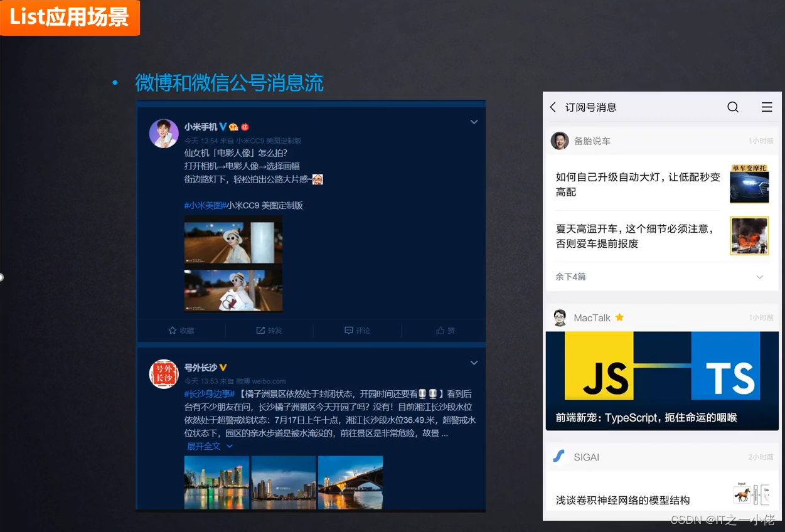Viewport: 785px width, 532px height.
Task: Click the MacTalk gold star icon
Action: coord(619,317)
